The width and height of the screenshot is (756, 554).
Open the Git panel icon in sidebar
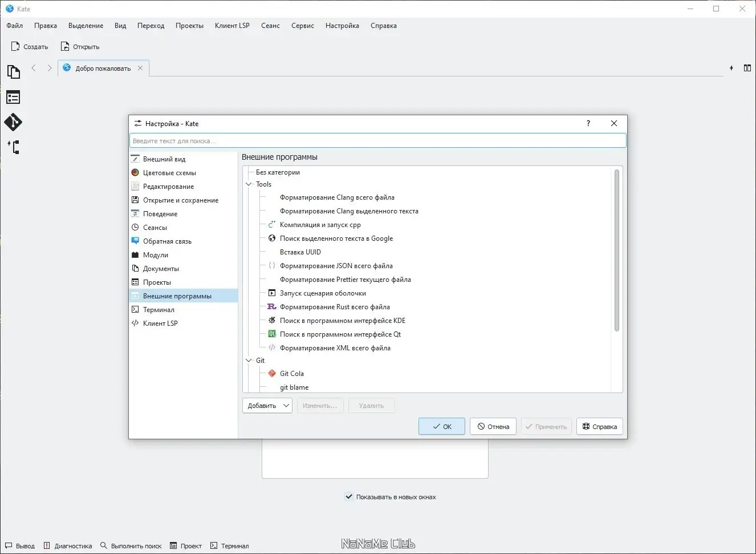pyautogui.click(x=13, y=122)
